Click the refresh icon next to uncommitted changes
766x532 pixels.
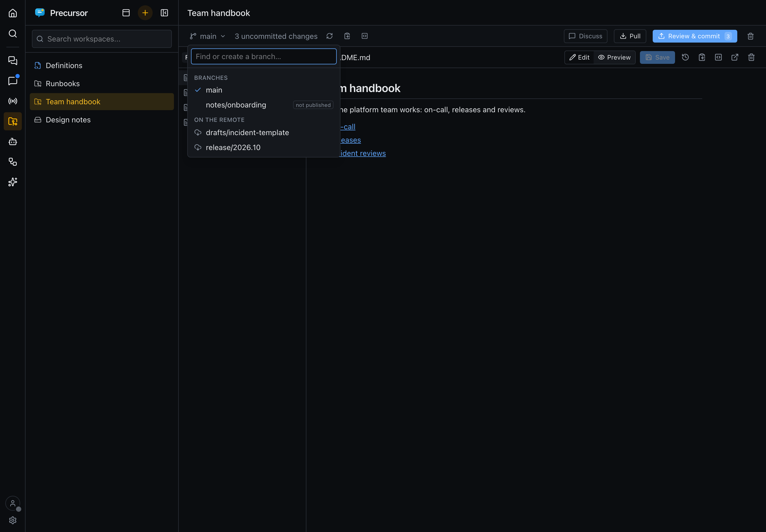click(x=329, y=36)
